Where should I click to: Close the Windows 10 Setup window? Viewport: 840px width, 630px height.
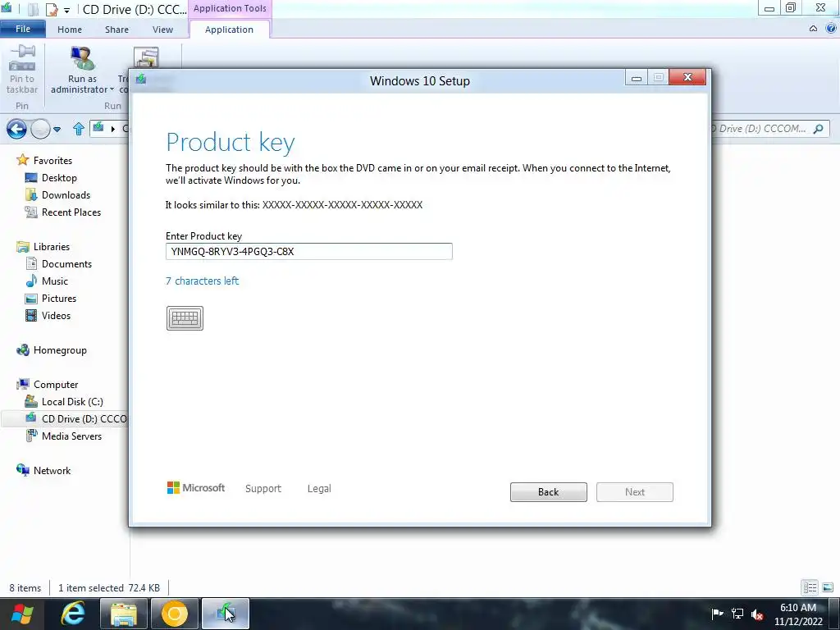[x=687, y=78]
